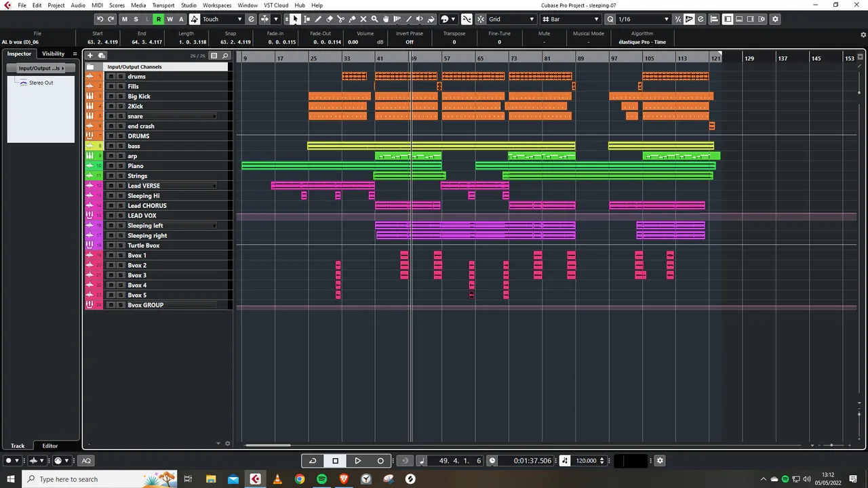Select the Mute X tool
The image size is (868, 488).
click(363, 19)
